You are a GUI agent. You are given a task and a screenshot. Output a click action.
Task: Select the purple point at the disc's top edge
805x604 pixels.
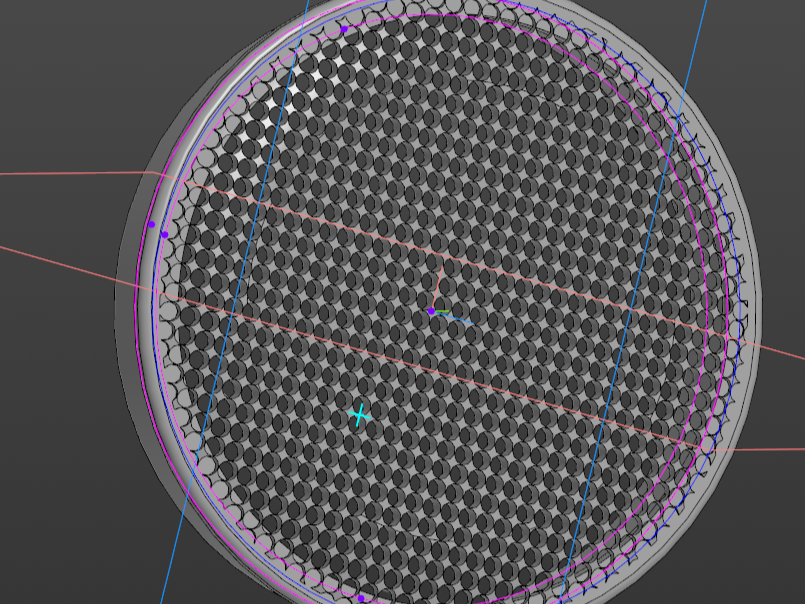(344, 29)
